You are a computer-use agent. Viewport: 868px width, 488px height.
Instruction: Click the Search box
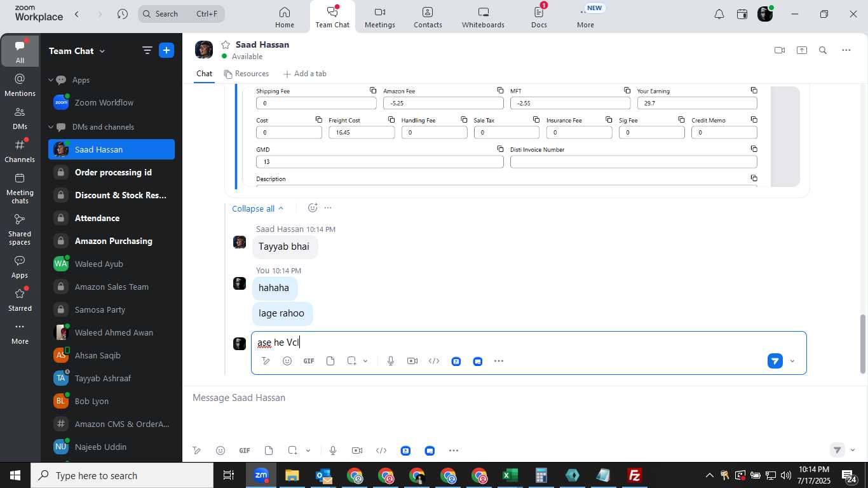181,14
